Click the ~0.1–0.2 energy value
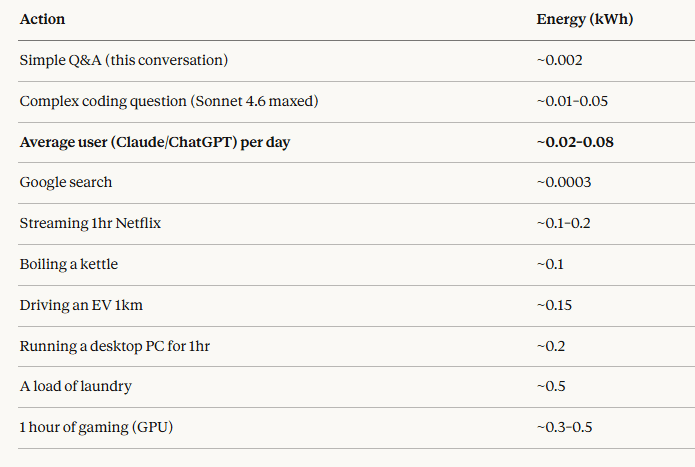 click(564, 223)
